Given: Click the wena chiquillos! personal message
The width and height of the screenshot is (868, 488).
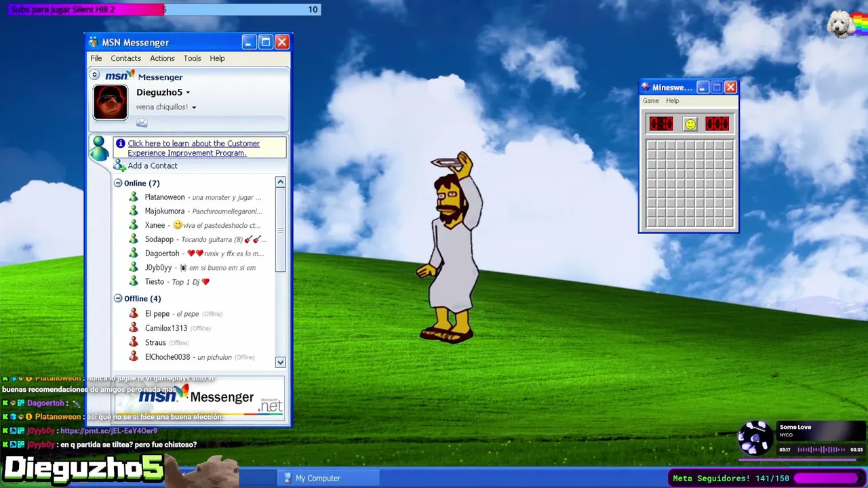Looking at the screenshot, I should point(162,107).
